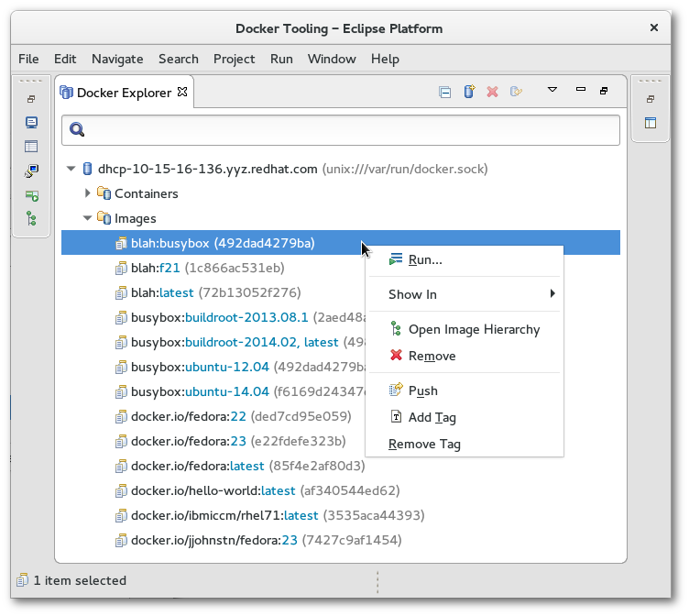Click the green container icon in left sidebar

(x=32, y=195)
